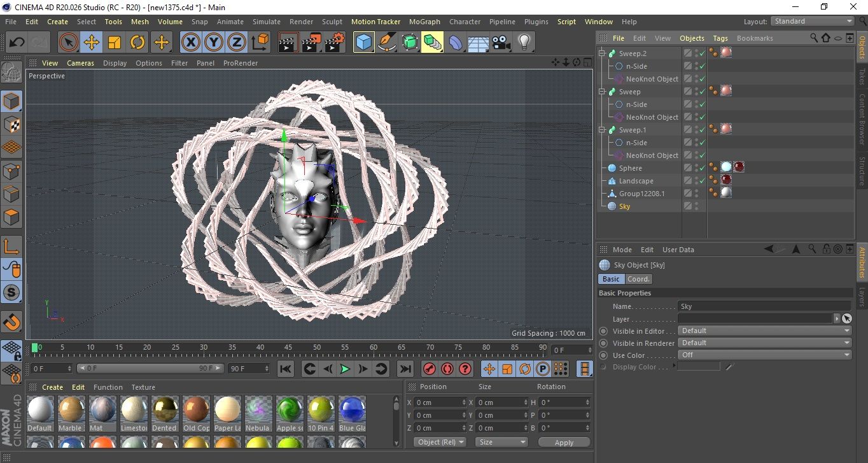Jump to start of animation
The width and height of the screenshot is (868, 463).
click(x=286, y=369)
